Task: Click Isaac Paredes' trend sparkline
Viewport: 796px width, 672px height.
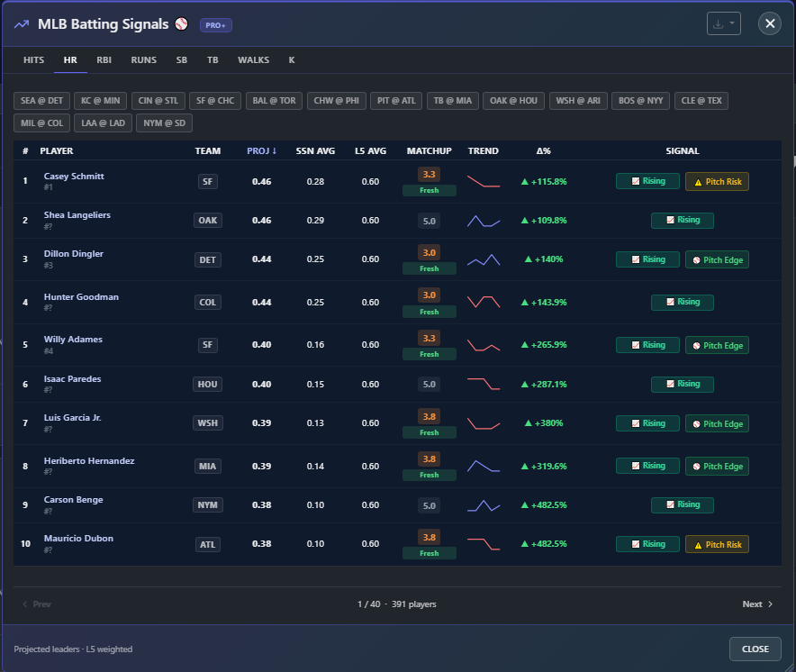Action: pos(484,384)
